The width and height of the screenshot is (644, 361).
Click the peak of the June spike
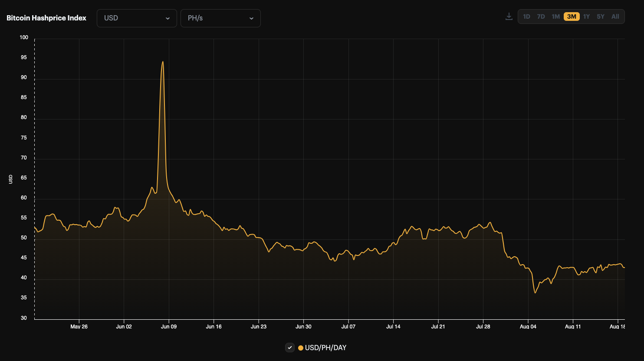[163, 62]
